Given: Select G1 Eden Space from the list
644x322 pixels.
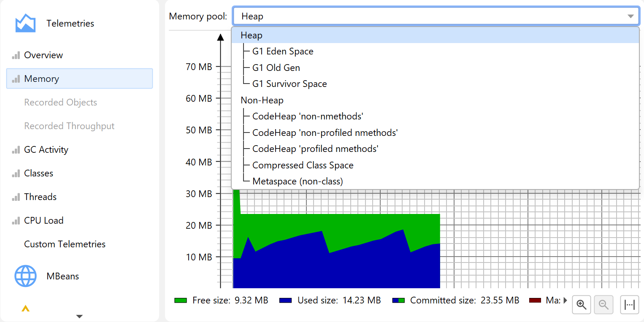Looking at the screenshot, I should click(283, 51).
